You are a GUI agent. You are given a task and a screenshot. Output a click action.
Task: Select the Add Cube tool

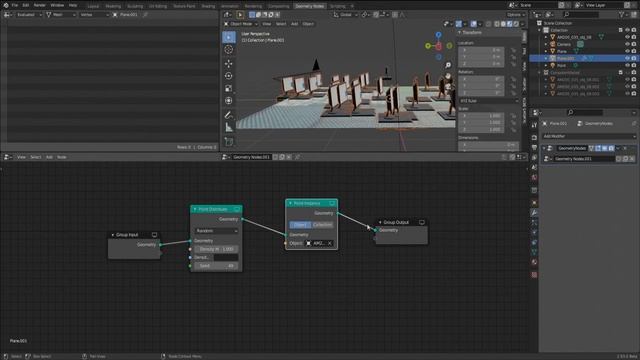point(229,142)
